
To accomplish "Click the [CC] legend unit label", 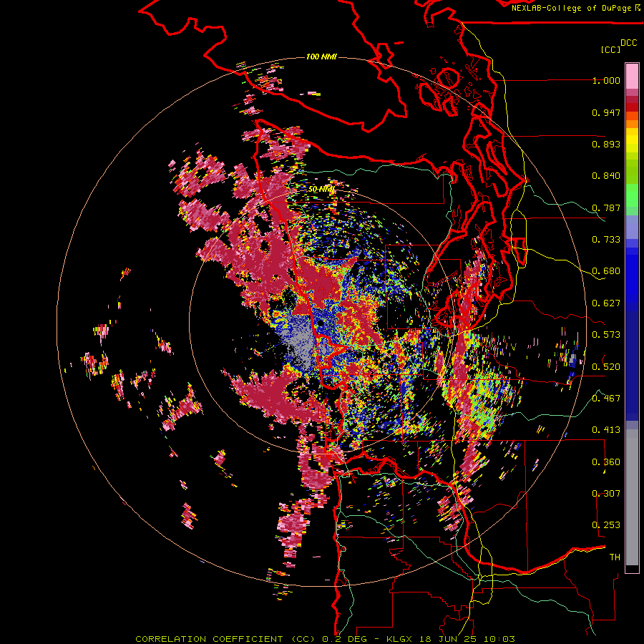I will 611,49.
